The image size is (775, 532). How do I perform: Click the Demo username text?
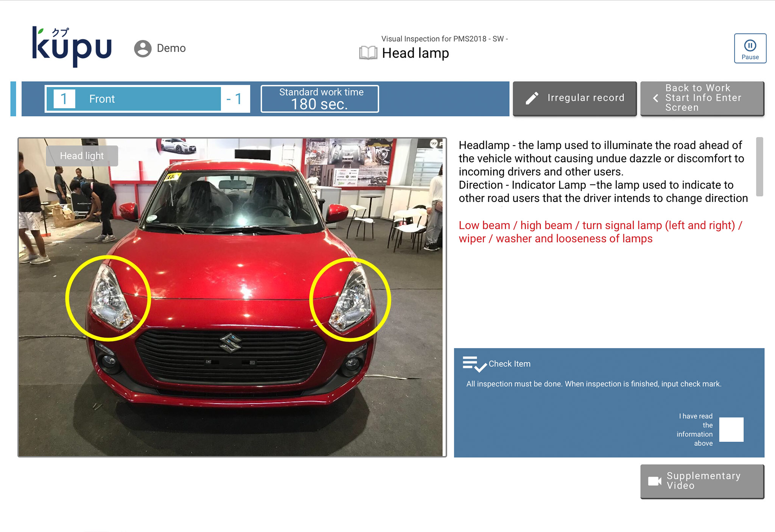point(171,48)
